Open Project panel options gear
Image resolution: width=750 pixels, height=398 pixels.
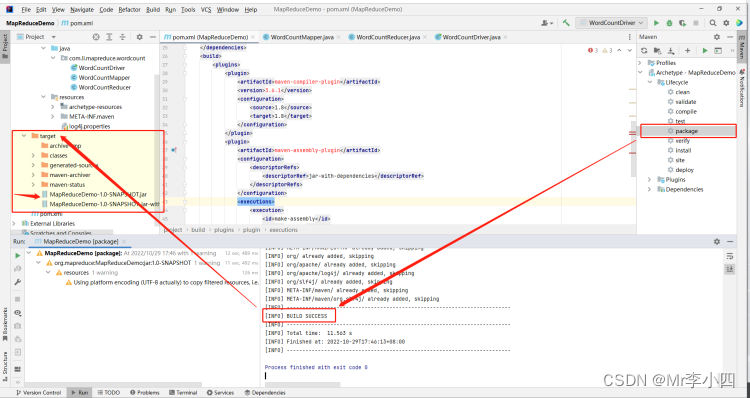pos(140,37)
